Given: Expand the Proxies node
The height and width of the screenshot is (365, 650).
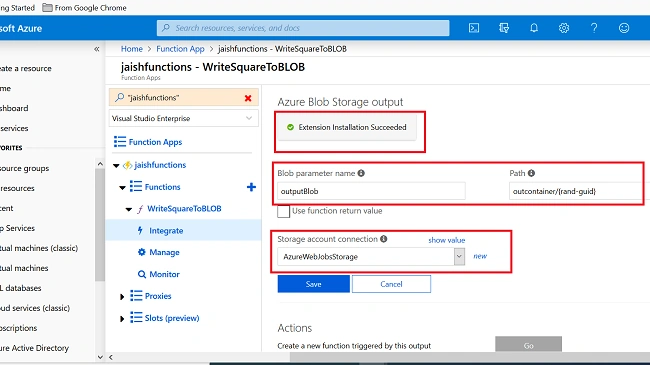Looking at the screenshot, I should (122, 297).
